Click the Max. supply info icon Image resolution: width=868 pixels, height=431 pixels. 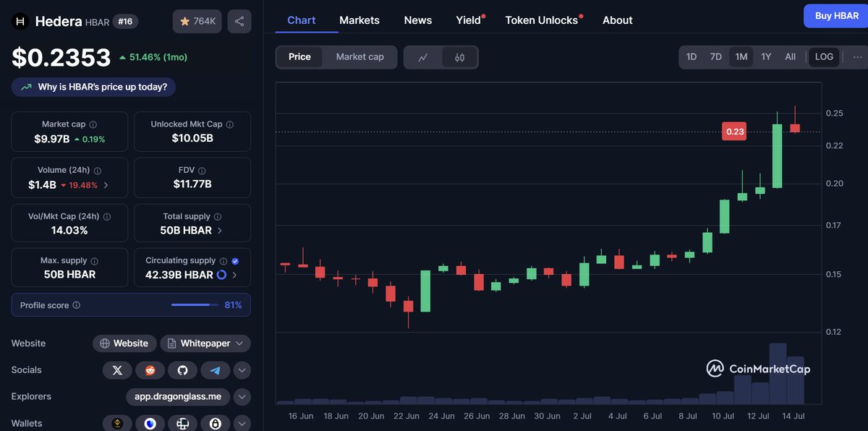pyautogui.click(x=94, y=261)
